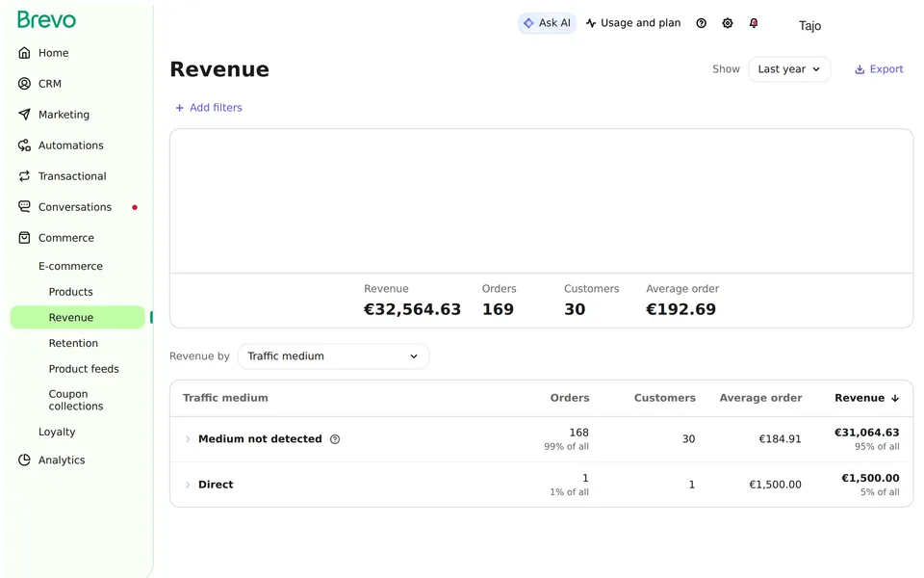
Task: Open Analytics in the sidebar
Action: pos(62,460)
